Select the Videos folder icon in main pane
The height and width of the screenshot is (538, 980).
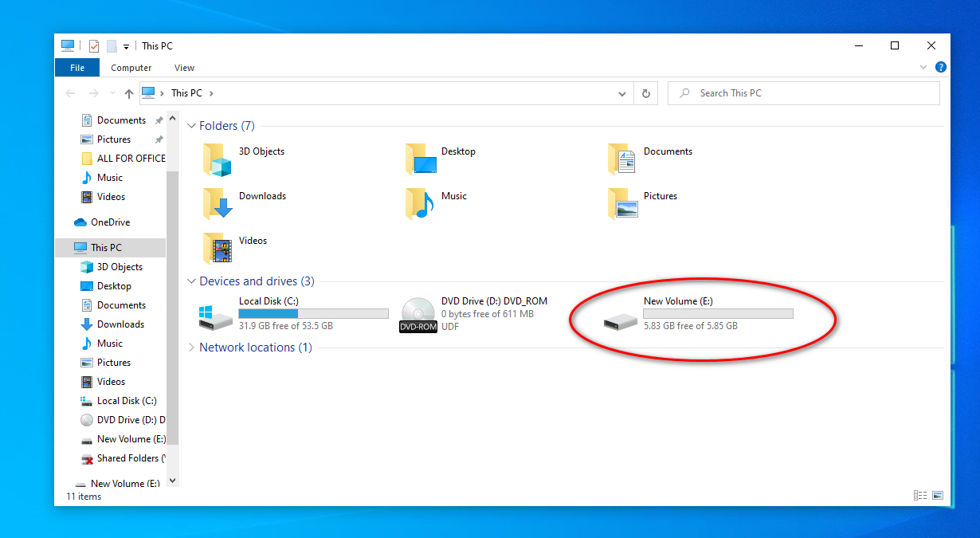[x=217, y=249]
